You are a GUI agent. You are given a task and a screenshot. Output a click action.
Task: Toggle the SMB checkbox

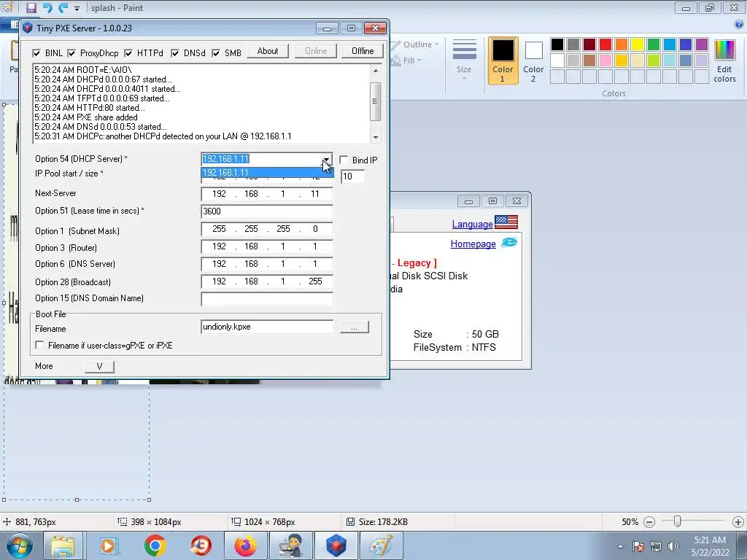point(216,52)
